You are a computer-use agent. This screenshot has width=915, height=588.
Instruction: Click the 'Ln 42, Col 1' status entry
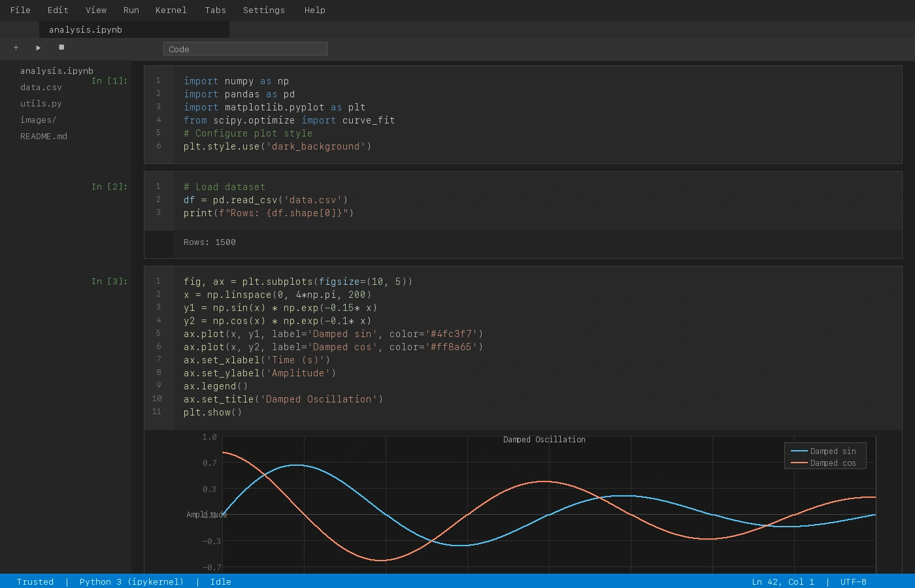click(783, 581)
